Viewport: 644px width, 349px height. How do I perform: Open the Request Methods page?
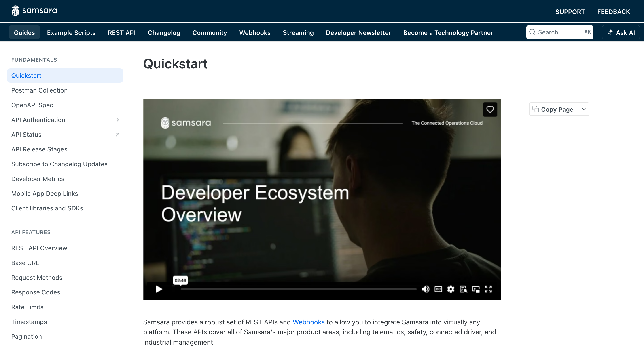pyautogui.click(x=65, y=278)
